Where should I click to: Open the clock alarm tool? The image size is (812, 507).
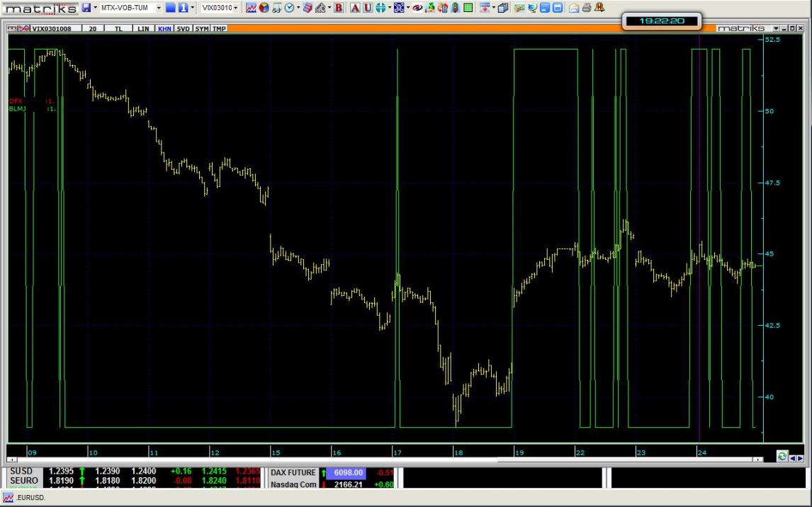coord(289,8)
